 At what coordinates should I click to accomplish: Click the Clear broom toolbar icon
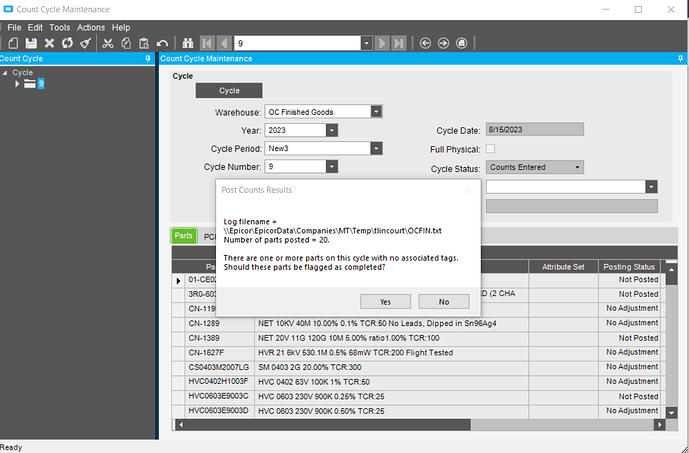point(86,43)
